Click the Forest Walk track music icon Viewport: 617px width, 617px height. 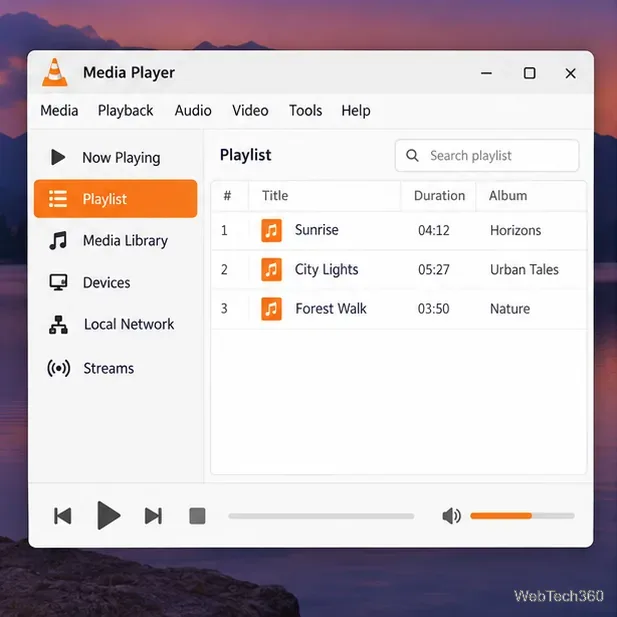[272, 309]
